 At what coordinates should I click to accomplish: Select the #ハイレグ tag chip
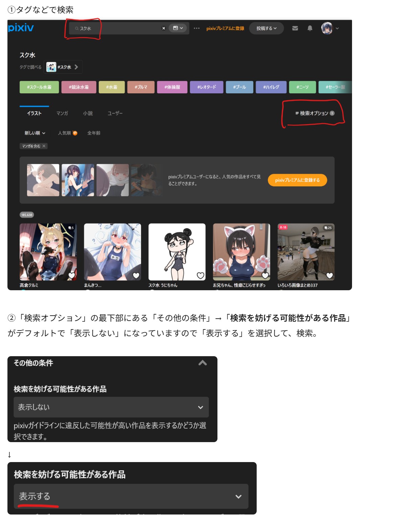click(271, 87)
